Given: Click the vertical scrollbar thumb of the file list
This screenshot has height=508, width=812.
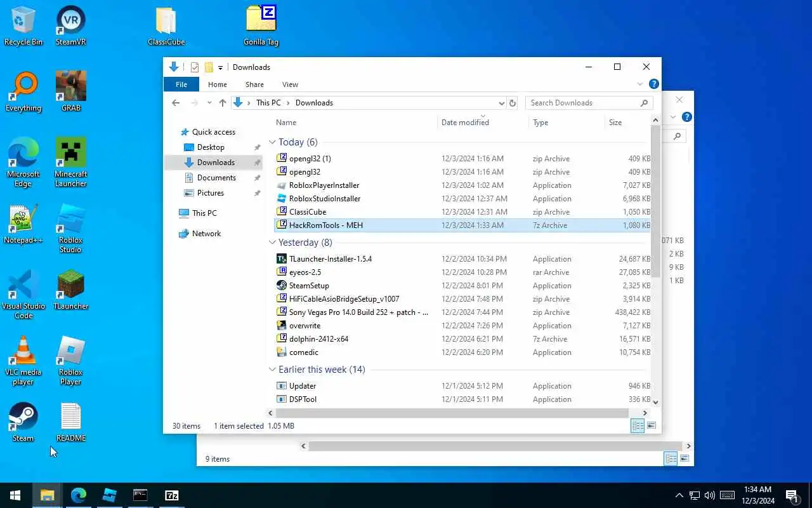Looking at the screenshot, I should tap(655, 201).
